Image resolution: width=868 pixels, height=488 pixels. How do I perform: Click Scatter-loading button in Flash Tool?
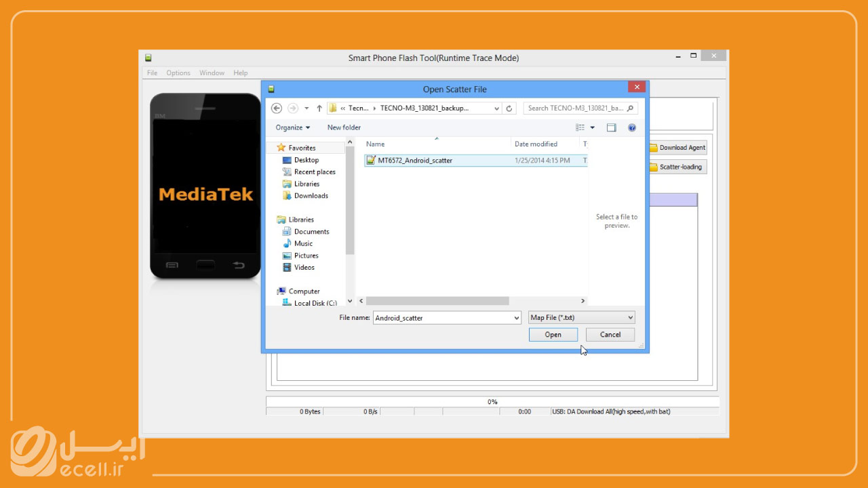pos(677,167)
